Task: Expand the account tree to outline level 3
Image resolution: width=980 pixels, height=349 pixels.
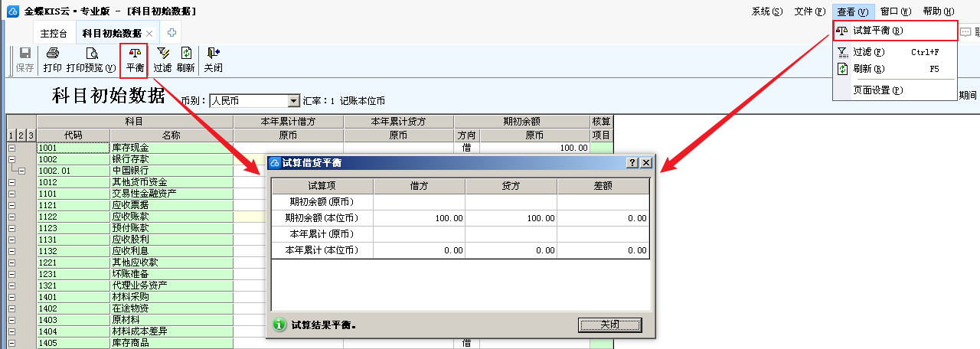Action: point(31,135)
